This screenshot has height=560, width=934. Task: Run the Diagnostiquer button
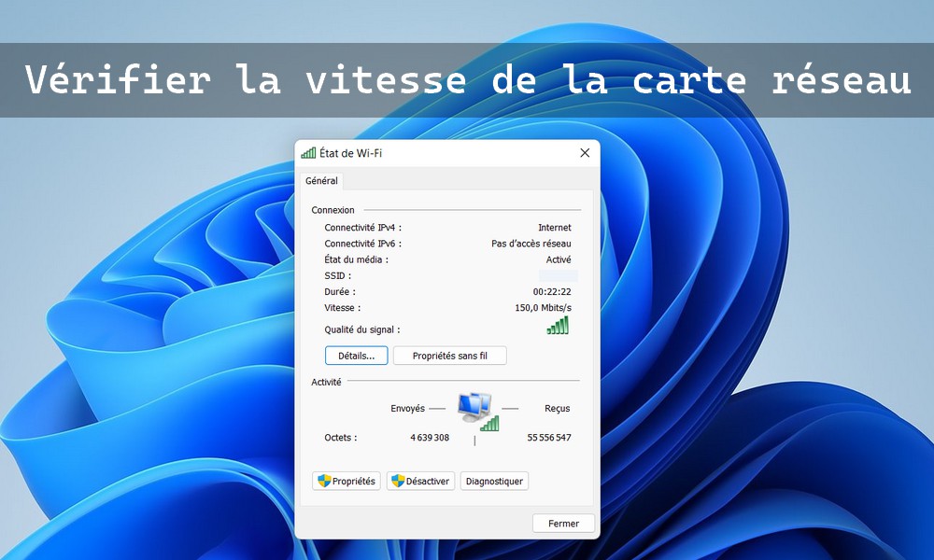tap(494, 481)
